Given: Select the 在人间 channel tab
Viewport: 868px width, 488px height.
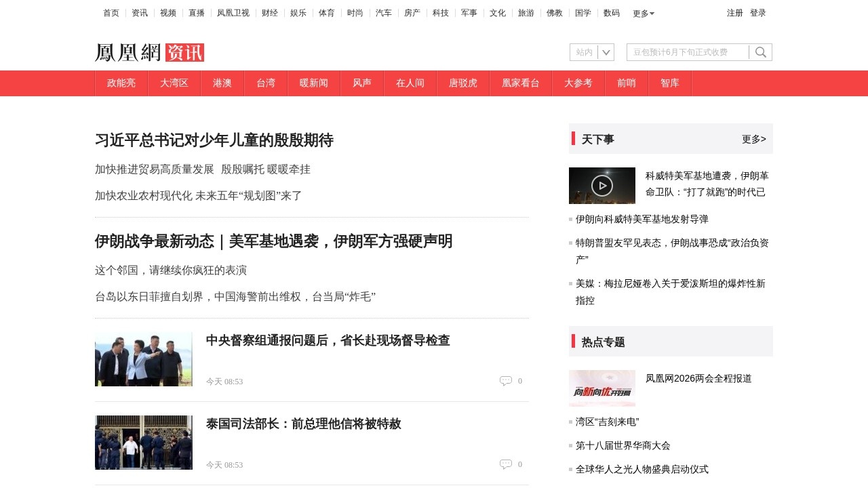Looking at the screenshot, I should (x=410, y=83).
